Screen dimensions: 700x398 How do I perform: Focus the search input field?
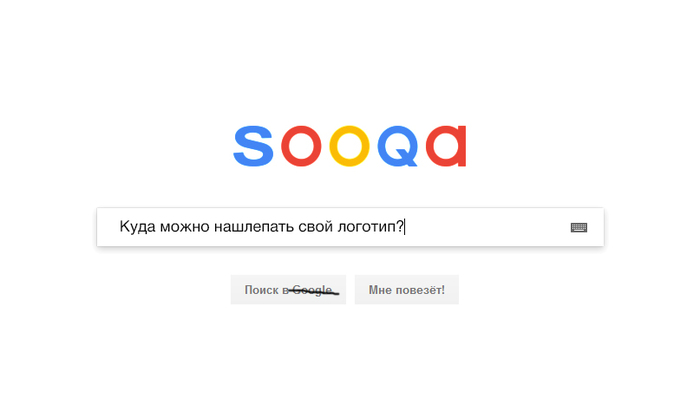tap(350, 227)
